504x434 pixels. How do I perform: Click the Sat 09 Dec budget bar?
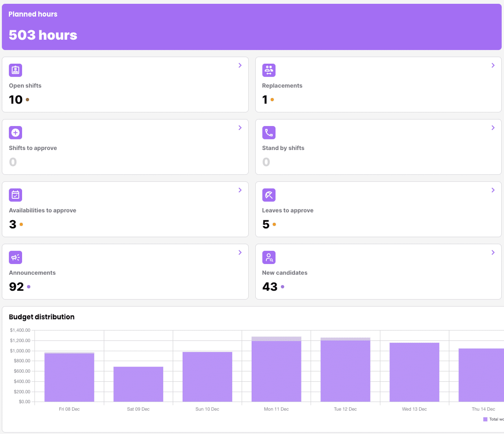pyautogui.click(x=138, y=384)
